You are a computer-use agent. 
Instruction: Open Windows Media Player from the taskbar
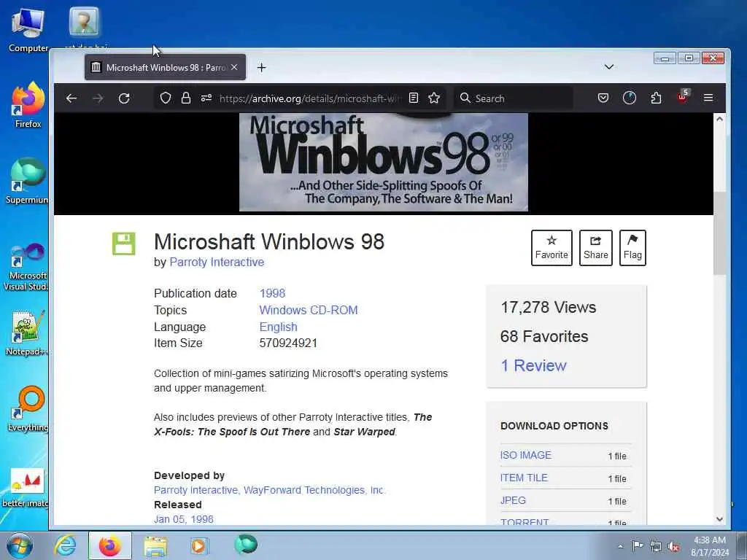200,545
